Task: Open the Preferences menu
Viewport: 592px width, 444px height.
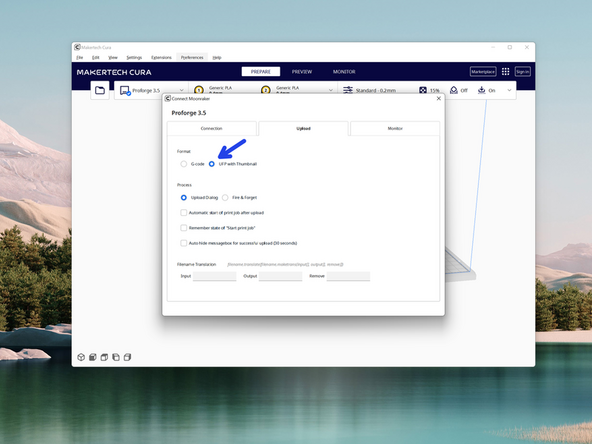Action: [x=192, y=57]
